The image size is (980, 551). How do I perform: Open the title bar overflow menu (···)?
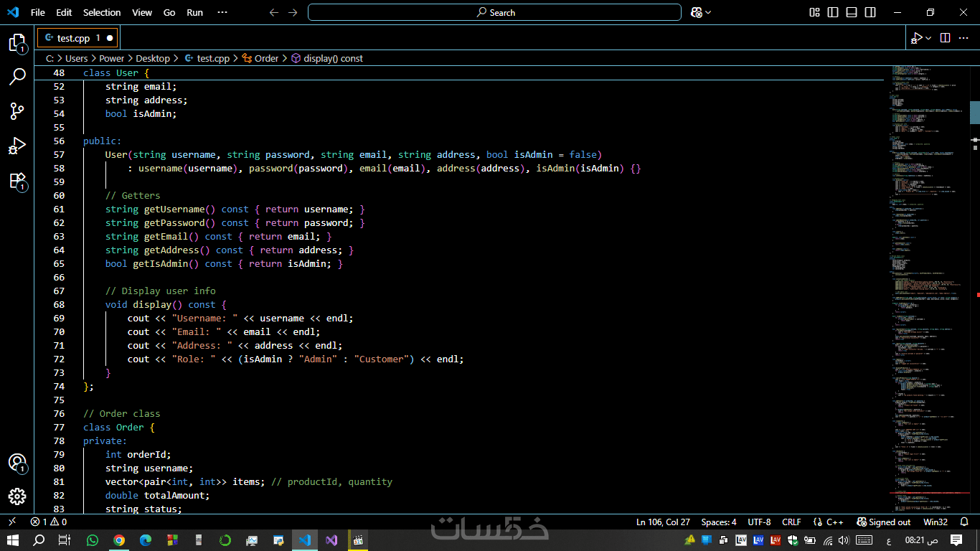pos(222,12)
